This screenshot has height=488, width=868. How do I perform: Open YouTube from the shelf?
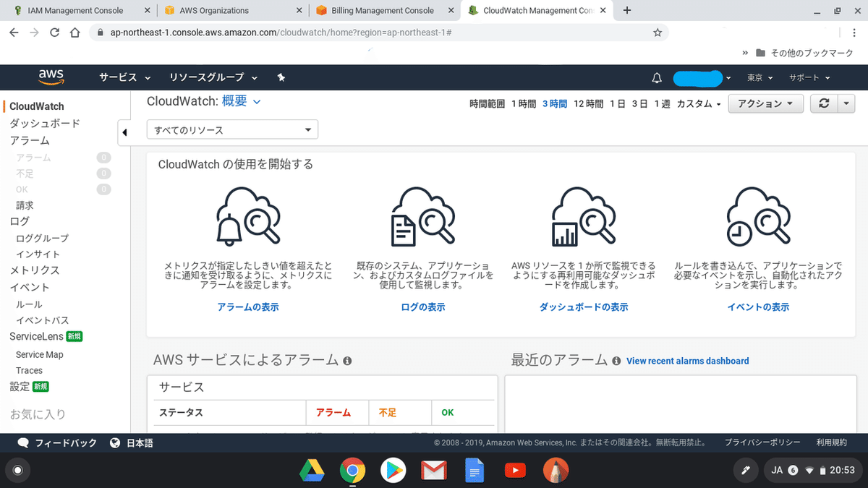[x=515, y=471]
